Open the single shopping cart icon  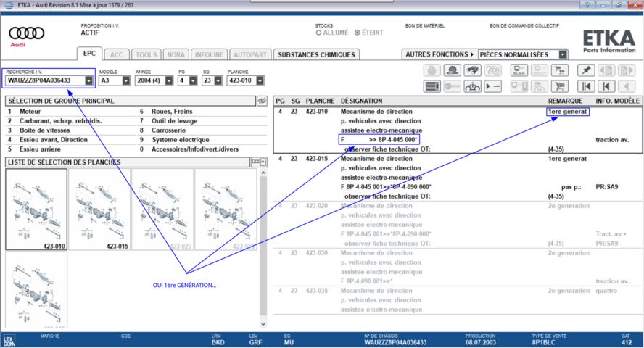(560, 86)
